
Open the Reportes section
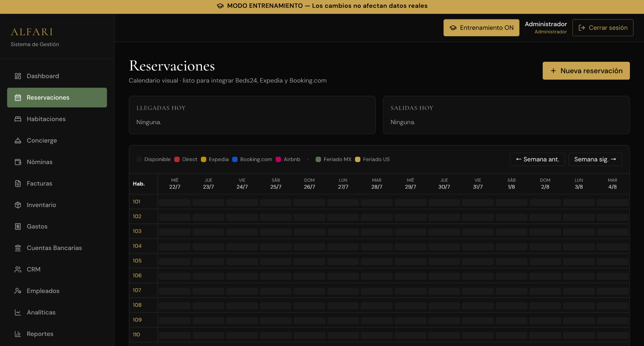[57, 334]
